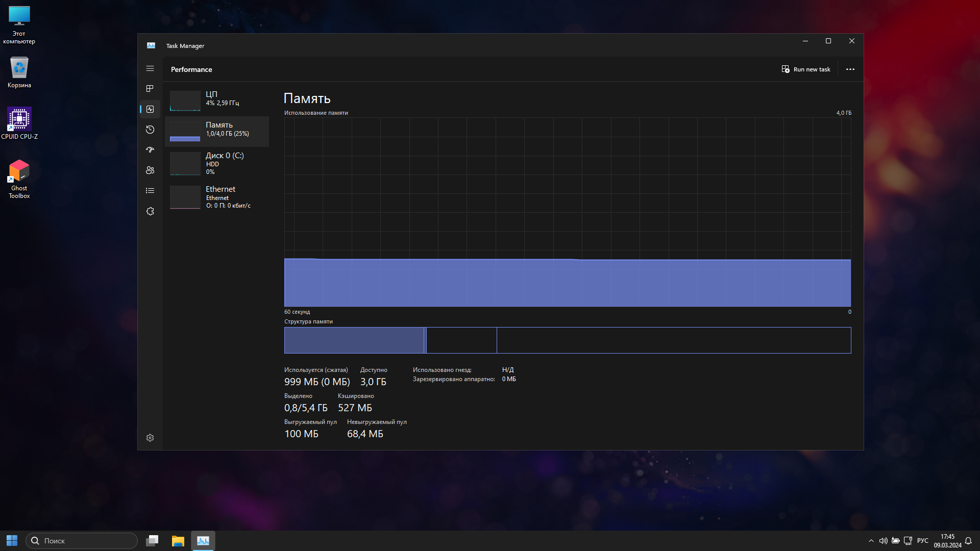The height and width of the screenshot is (551, 980).
Task: Open the Services page icon
Action: [x=150, y=211]
